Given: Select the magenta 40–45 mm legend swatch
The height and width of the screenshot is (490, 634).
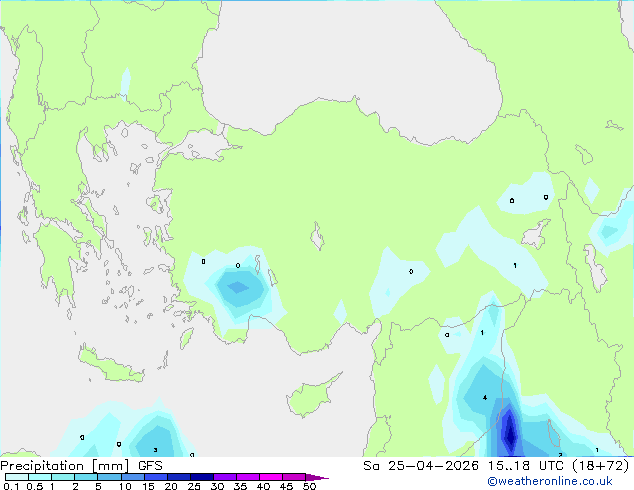Looking at the screenshot, I should pos(271,477).
